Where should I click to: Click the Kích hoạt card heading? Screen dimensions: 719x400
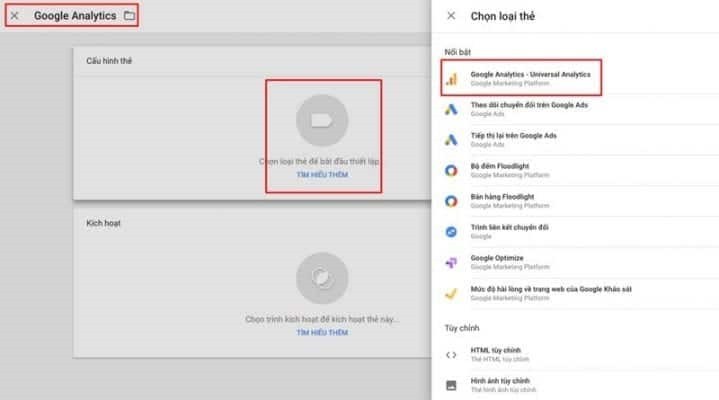tap(104, 223)
